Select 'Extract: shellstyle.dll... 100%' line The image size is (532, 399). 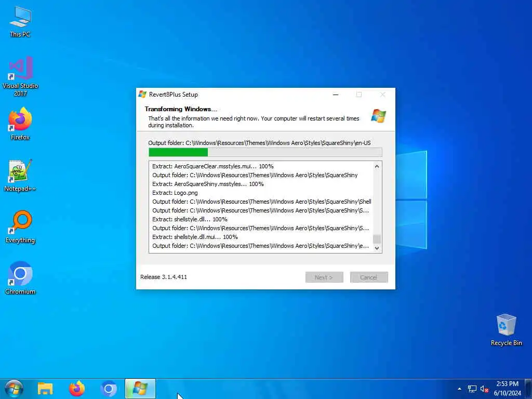(190, 219)
